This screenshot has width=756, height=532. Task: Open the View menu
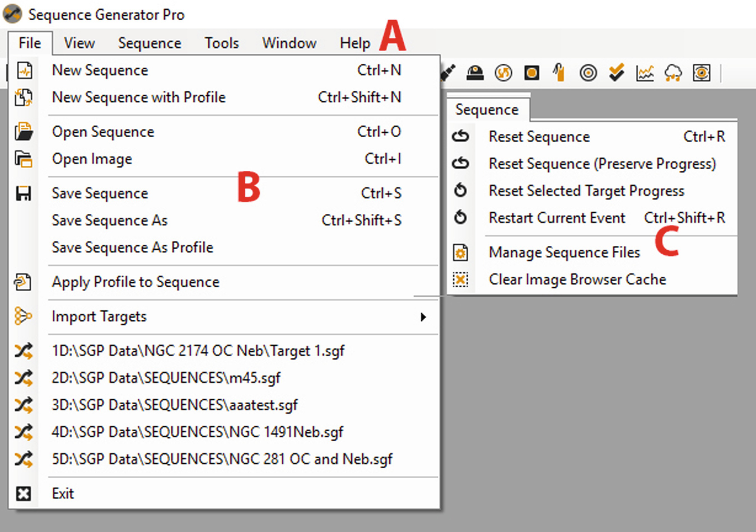[x=79, y=43]
